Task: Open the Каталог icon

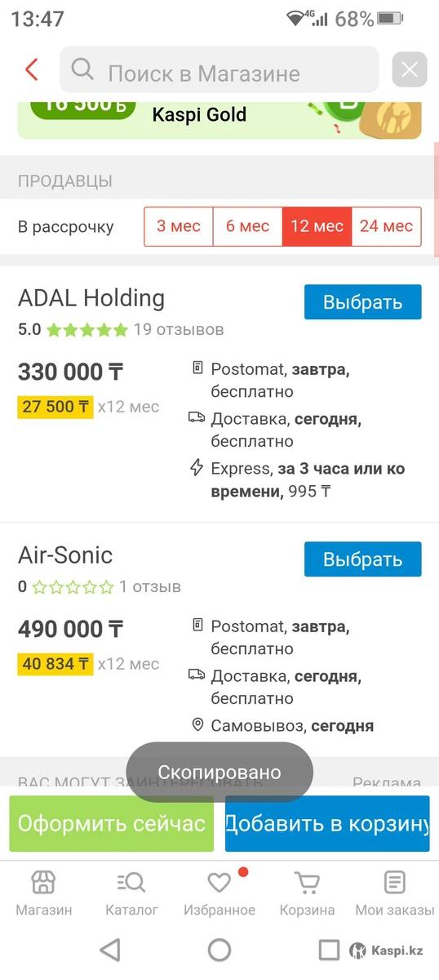Action: [x=131, y=882]
